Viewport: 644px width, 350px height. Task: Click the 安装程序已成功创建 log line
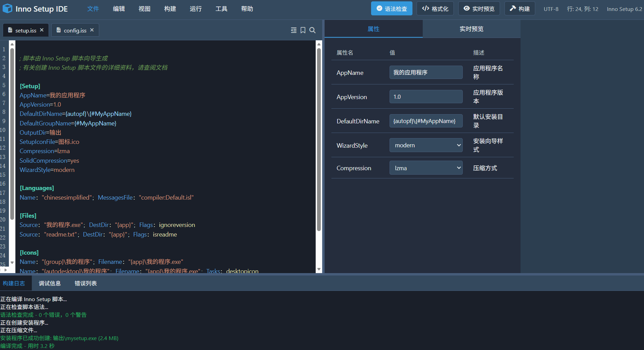(x=59, y=338)
